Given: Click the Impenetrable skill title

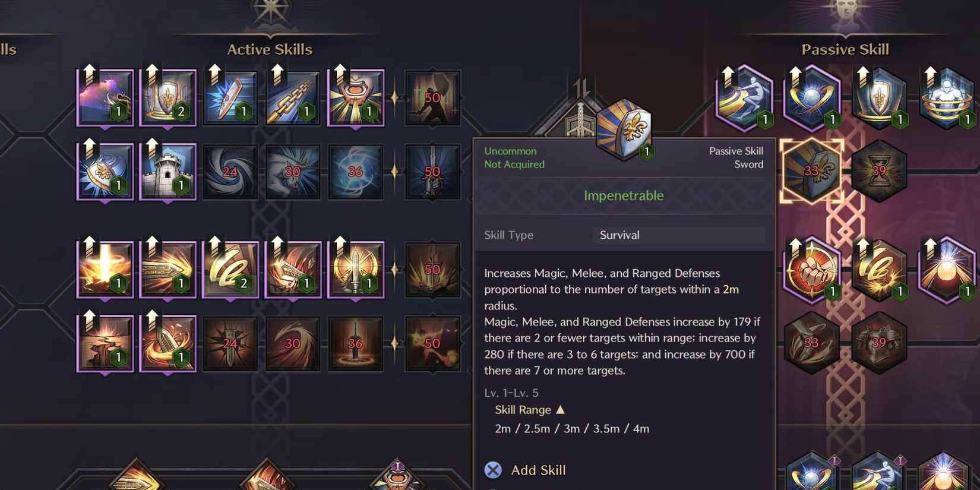Looking at the screenshot, I should point(624,195).
